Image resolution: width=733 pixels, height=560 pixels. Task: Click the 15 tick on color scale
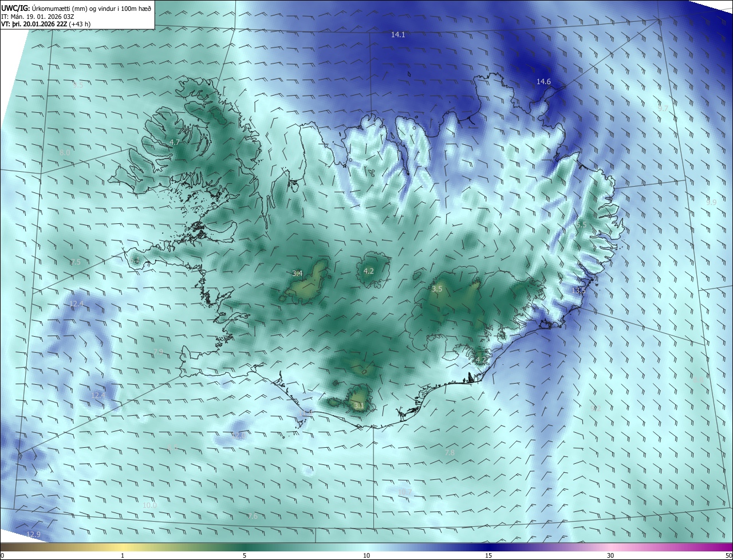click(x=488, y=555)
